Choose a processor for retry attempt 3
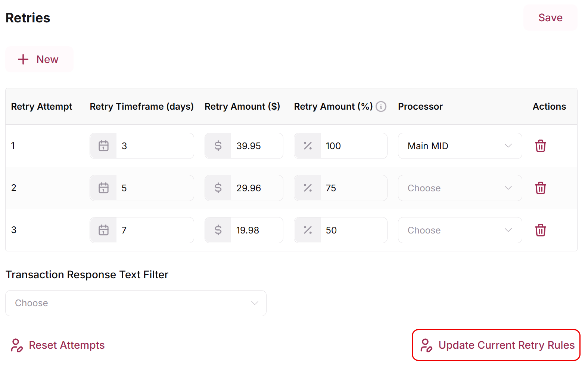The height and width of the screenshot is (367, 588). point(460,230)
